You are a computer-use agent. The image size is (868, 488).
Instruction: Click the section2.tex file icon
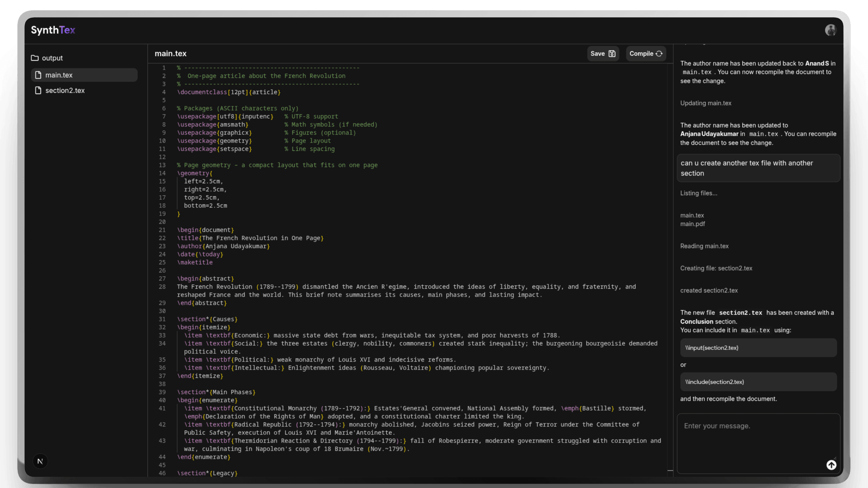click(38, 90)
